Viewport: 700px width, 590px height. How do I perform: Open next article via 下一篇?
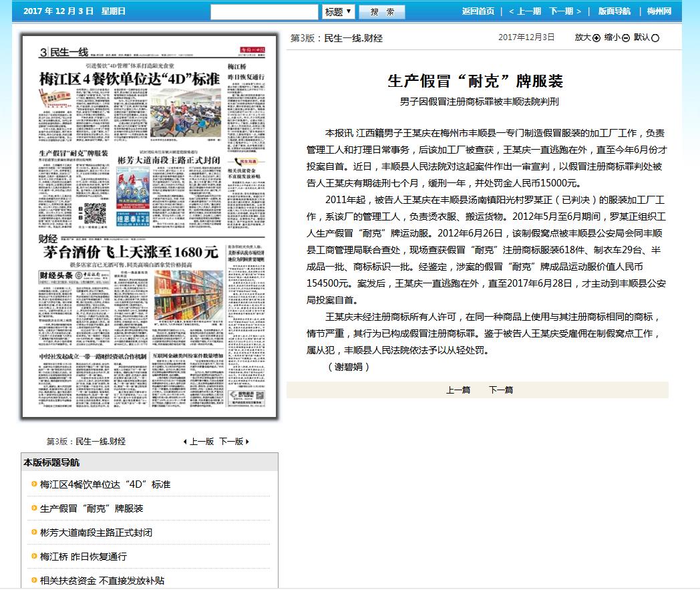click(x=501, y=390)
